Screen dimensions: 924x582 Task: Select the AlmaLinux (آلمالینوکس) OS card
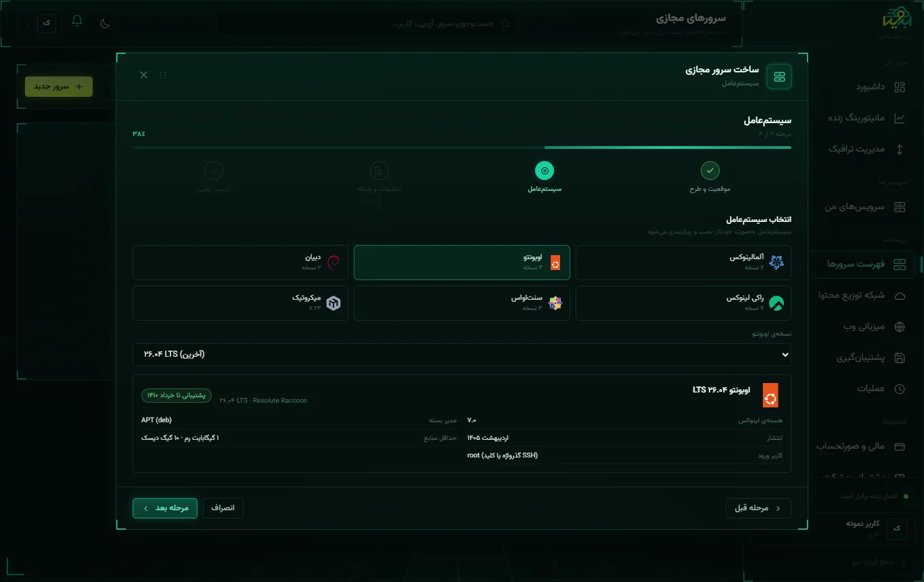(x=683, y=263)
